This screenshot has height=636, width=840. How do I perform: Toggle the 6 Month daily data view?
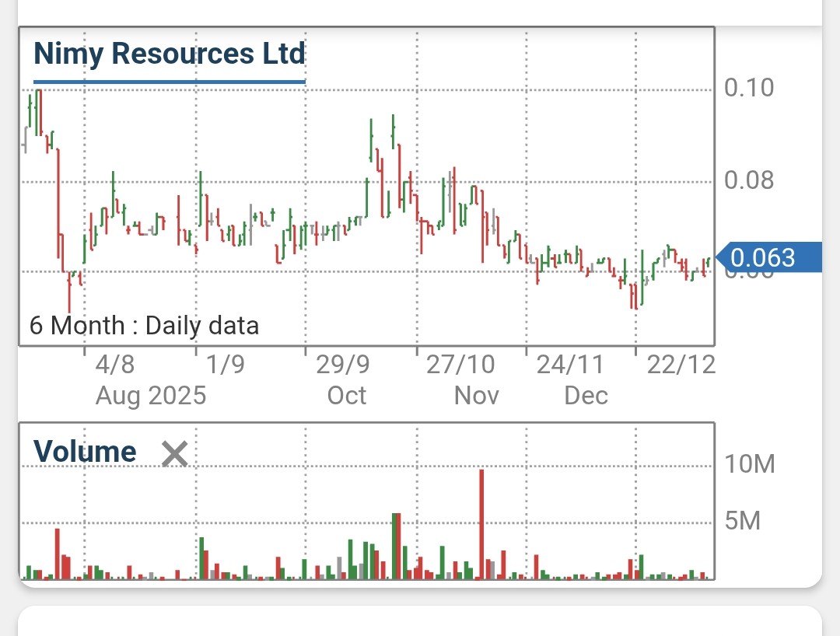[145, 326]
